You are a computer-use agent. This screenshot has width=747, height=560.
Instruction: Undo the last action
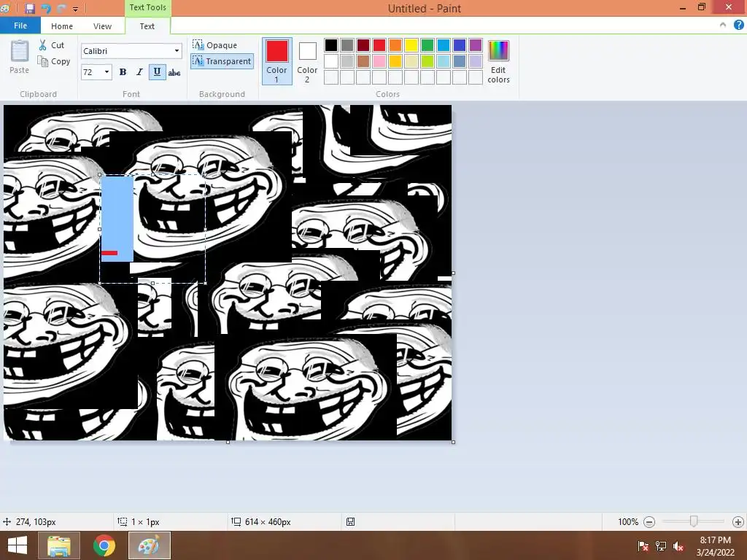46,8
